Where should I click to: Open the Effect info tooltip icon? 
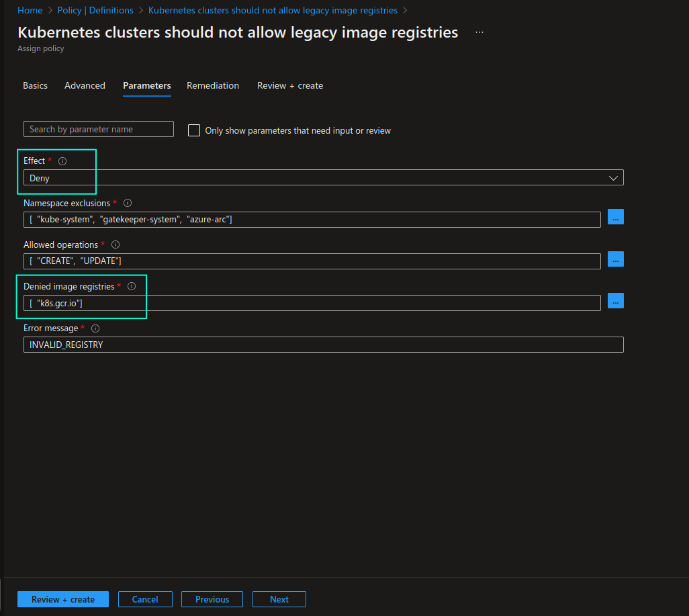point(62,161)
